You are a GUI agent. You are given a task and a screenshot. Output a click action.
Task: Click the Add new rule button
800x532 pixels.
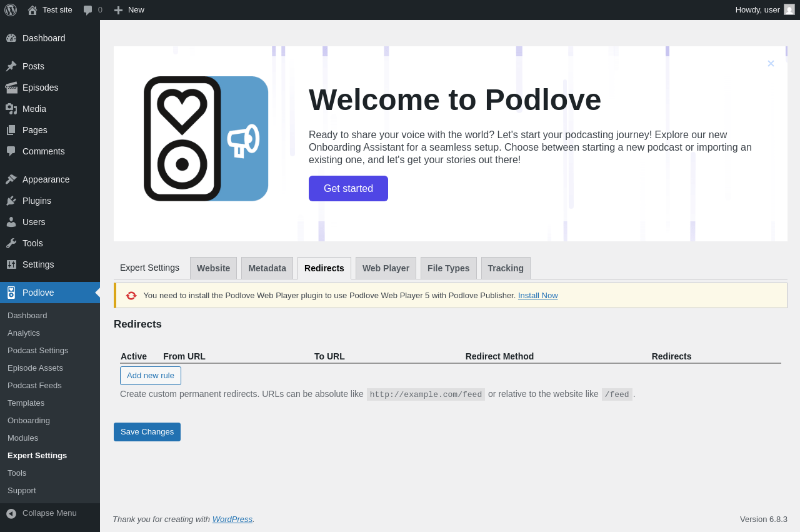(x=151, y=376)
